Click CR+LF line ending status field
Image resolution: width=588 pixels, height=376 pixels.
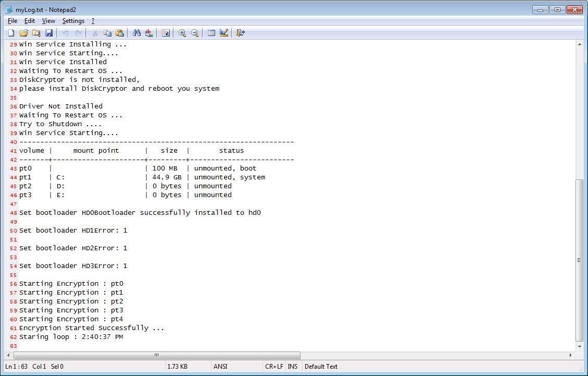[x=274, y=367]
